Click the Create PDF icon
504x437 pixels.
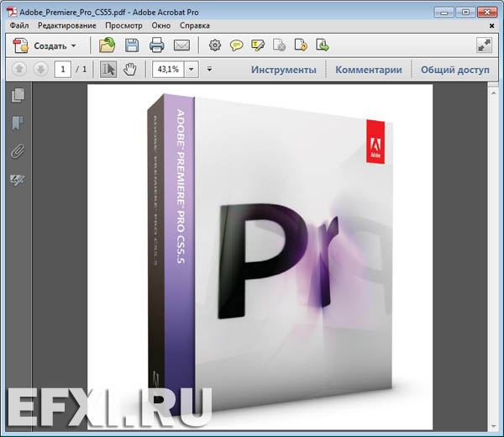click(20, 45)
